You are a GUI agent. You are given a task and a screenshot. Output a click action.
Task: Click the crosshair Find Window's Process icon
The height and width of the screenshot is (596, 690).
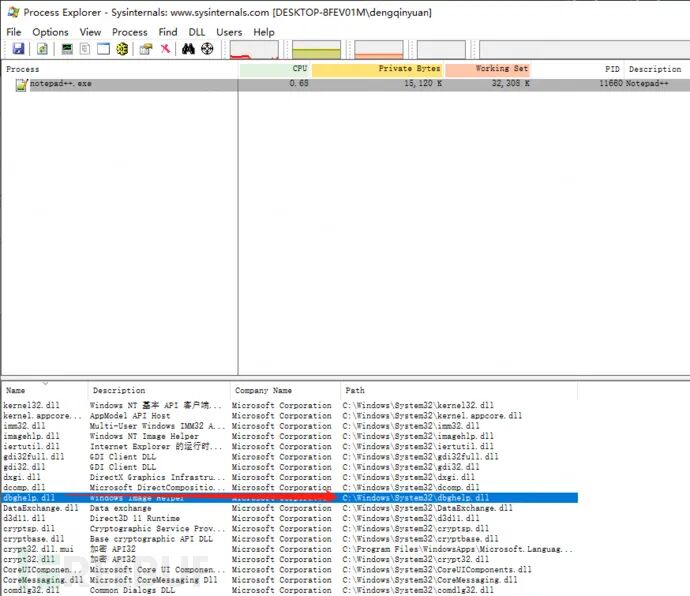coord(207,48)
